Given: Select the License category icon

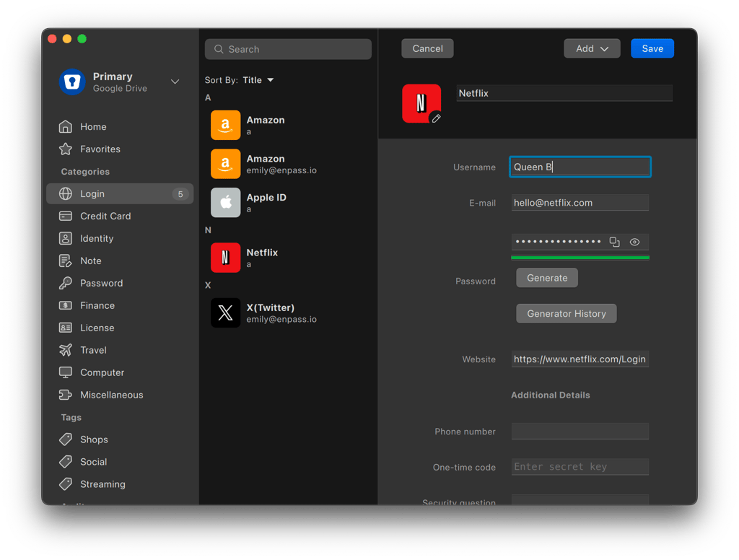Looking at the screenshot, I should (66, 328).
